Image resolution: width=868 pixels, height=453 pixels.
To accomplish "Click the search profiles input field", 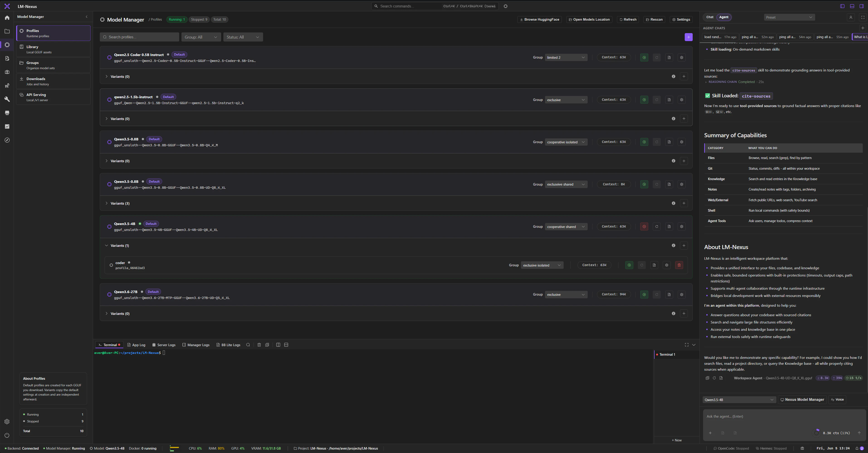I will 139,37.
